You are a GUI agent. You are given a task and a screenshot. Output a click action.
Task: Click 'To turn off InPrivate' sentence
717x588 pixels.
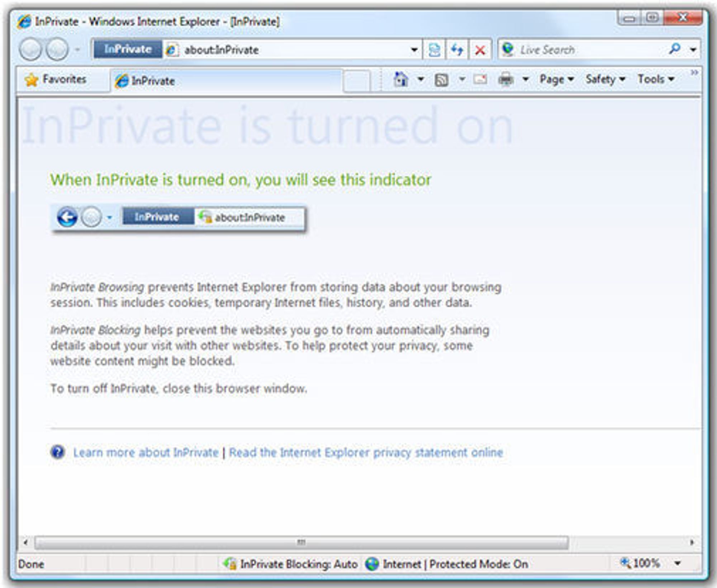[179, 388]
